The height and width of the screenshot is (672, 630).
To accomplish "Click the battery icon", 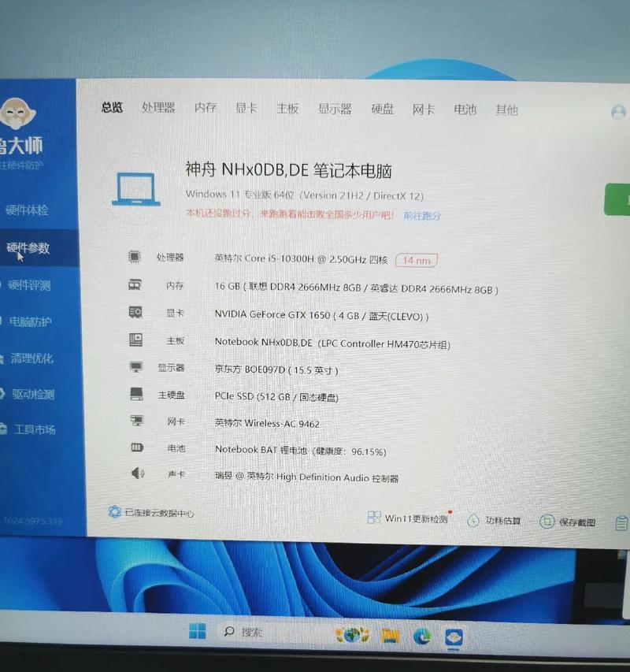I will pyautogui.click(x=137, y=447).
